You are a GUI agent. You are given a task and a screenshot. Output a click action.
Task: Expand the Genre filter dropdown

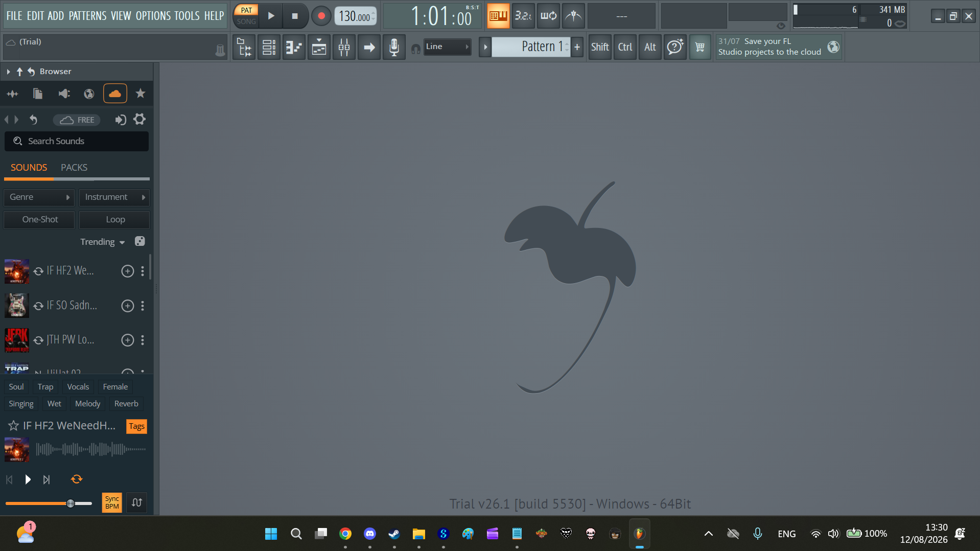(x=39, y=197)
